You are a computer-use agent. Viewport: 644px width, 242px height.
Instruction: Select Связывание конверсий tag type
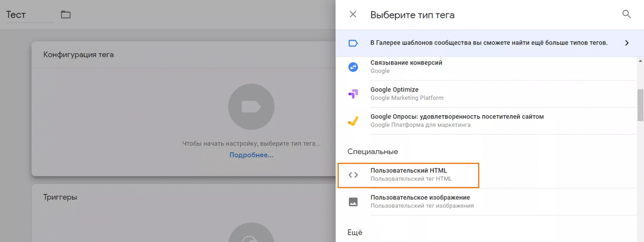click(486, 67)
